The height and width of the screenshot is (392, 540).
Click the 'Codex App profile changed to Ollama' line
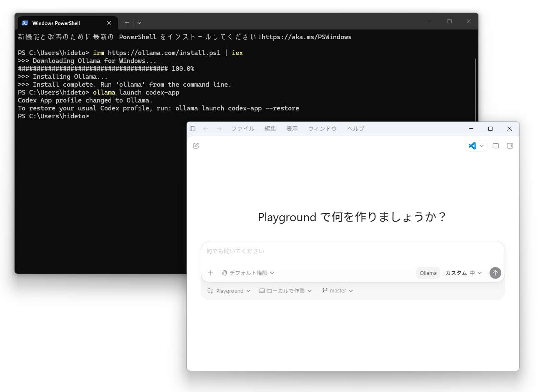(x=85, y=100)
